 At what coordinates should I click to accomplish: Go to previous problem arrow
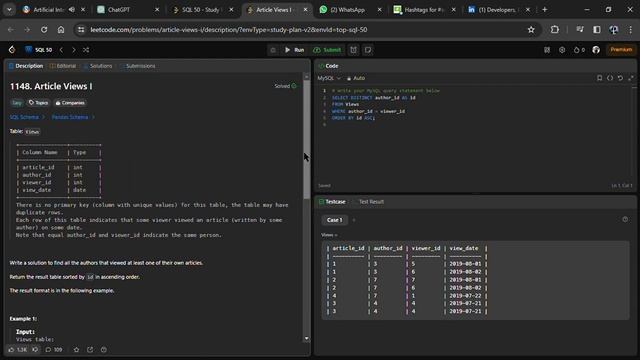61,50
